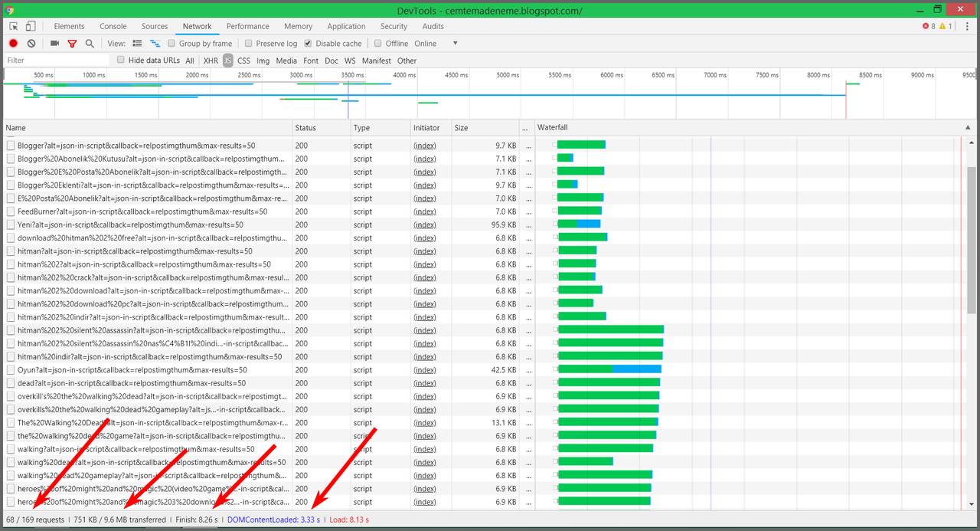
Task: Click the file icon of Blogger?alt row
Action: [11, 146]
